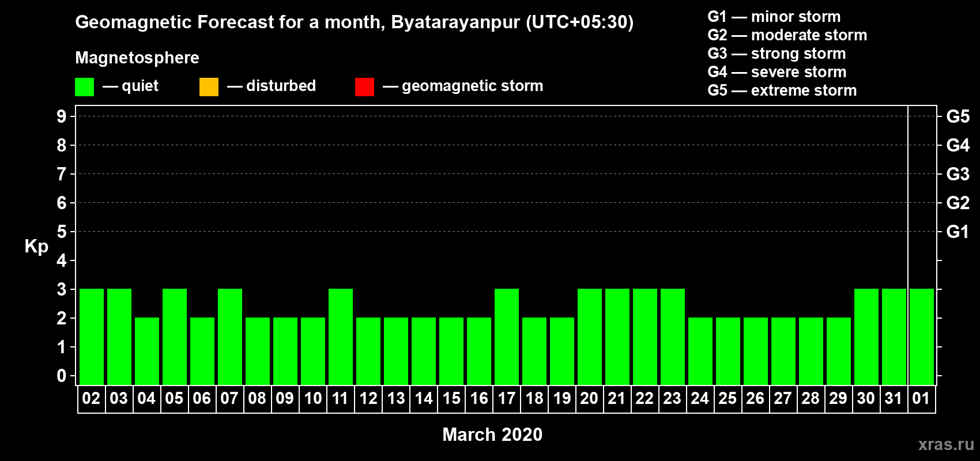
Task: Select the bar for March 02
Action: (x=92, y=337)
